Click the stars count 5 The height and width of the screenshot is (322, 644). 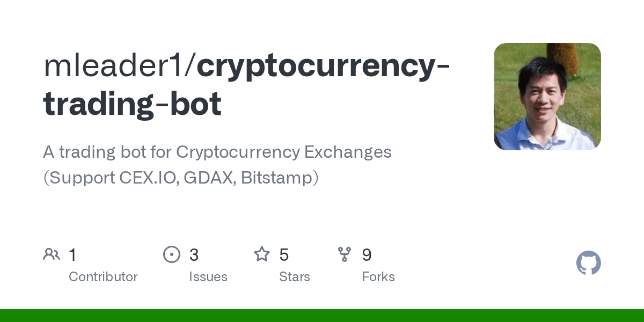284,255
